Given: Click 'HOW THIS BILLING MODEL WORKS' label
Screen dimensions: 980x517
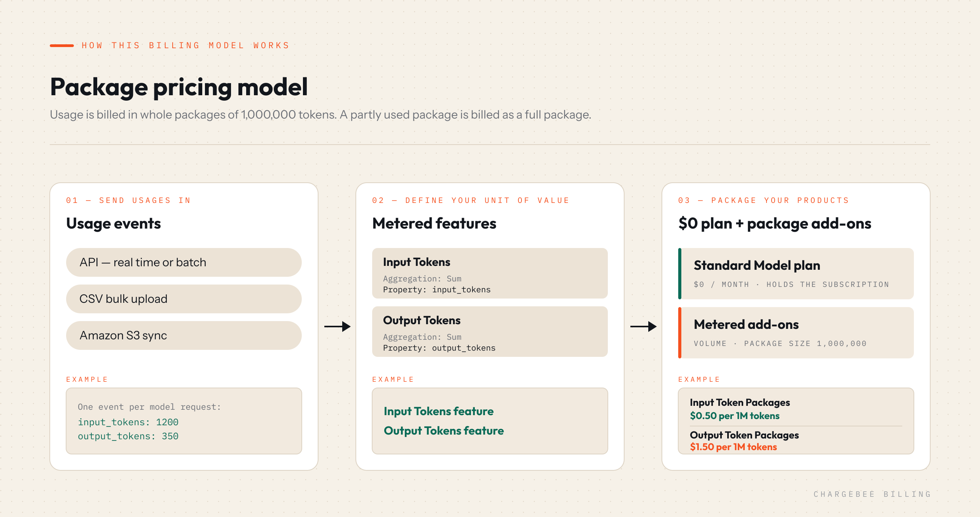Looking at the screenshot, I should pyautogui.click(x=185, y=45).
